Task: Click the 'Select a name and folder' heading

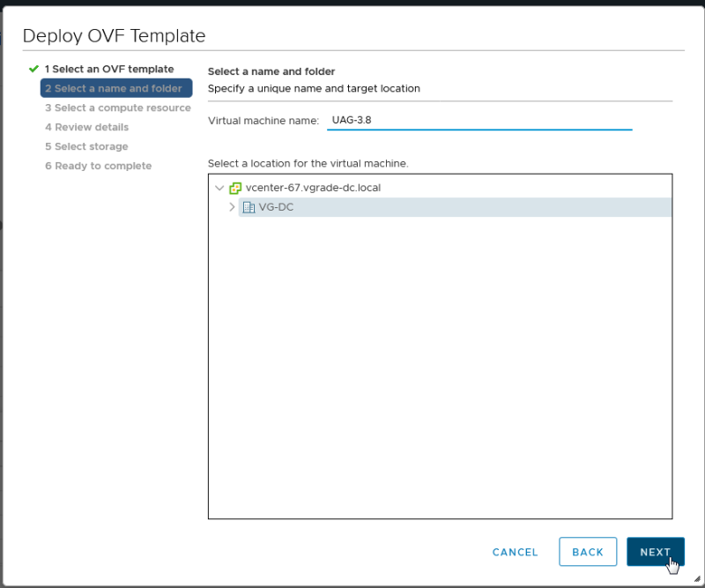Action: tap(271, 71)
